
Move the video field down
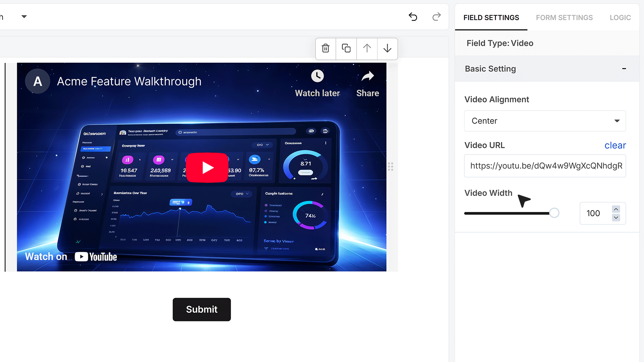coord(387,49)
